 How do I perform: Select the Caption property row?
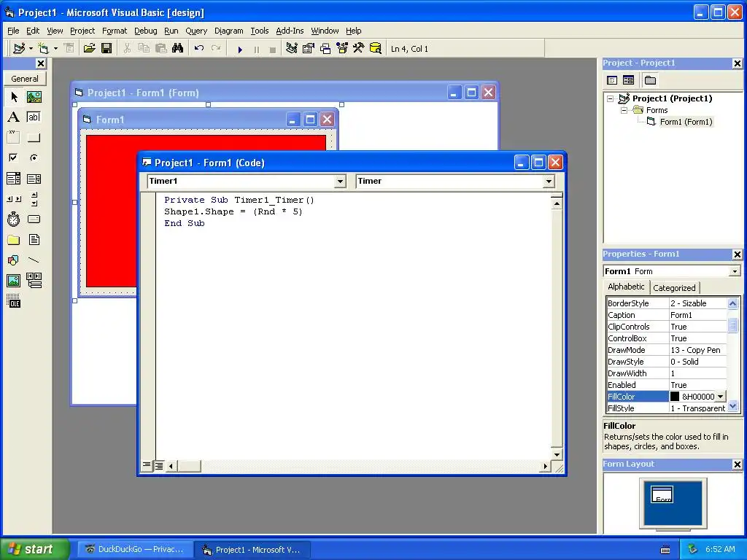[667, 315]
